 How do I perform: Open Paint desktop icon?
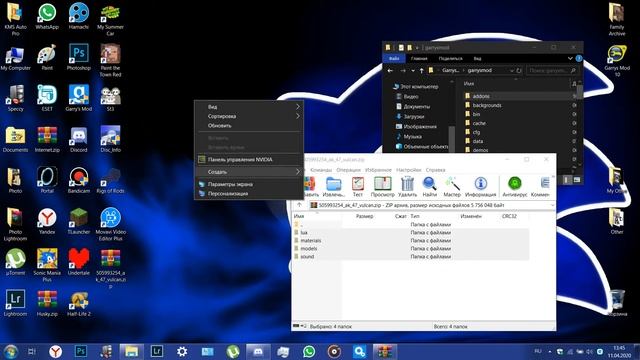point(47,57)
